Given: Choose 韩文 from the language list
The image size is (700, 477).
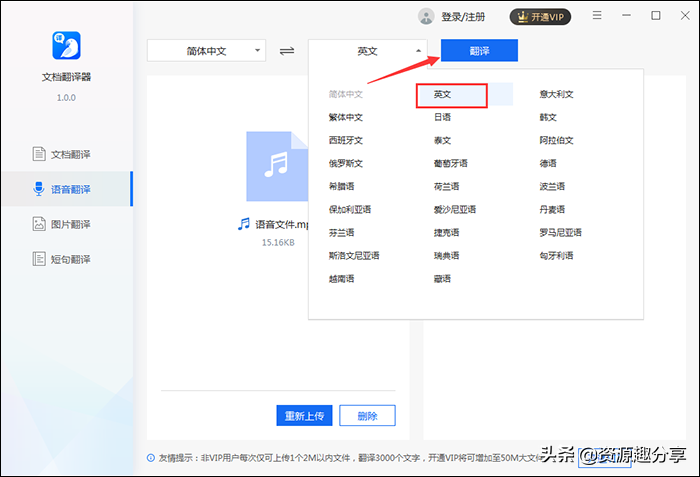Looking at the screenshot, I should point(548,117).
